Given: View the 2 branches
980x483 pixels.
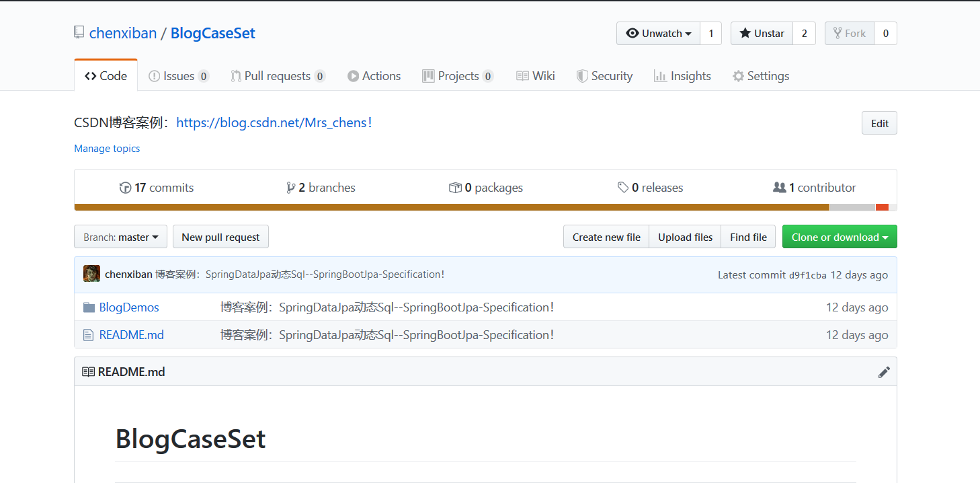Looking at the screenshot, I should (321, 188).
